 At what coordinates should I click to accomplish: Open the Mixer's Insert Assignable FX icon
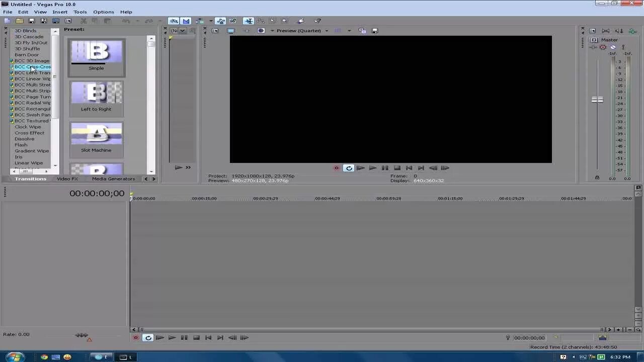632,31
